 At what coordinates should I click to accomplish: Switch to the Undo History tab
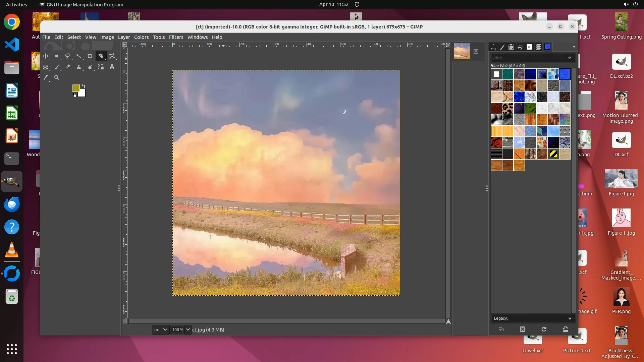click(x=520, y=47)
